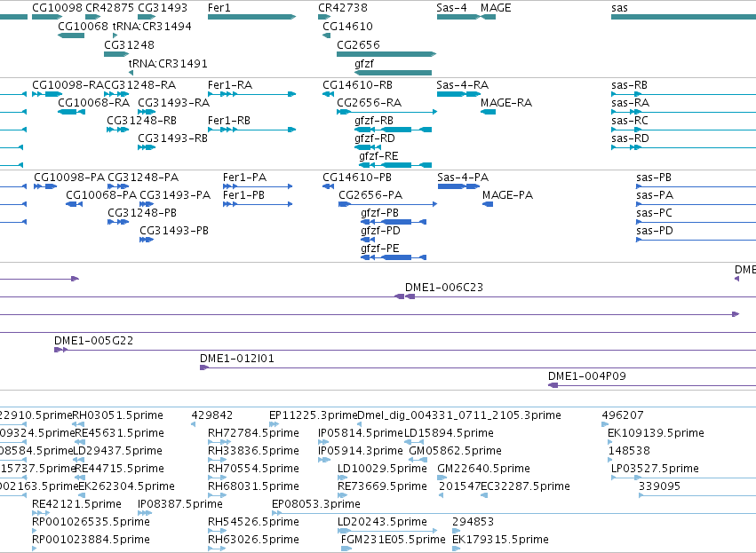Select the gfzf gene label
This screenshot has width=756, height=553.
tap(364, 64)
